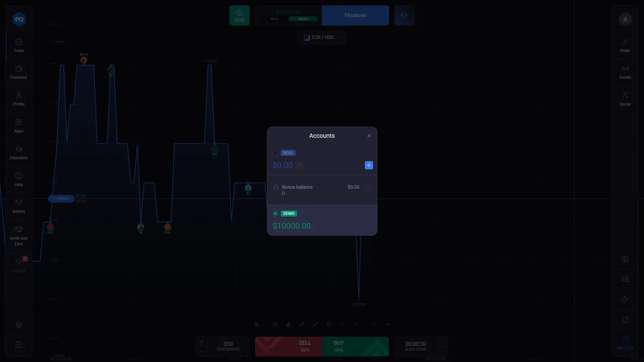Viewport: 644px width, 362px height.
Task: Open the EUR / USD asset dropdown
Action: pos(322,37)
